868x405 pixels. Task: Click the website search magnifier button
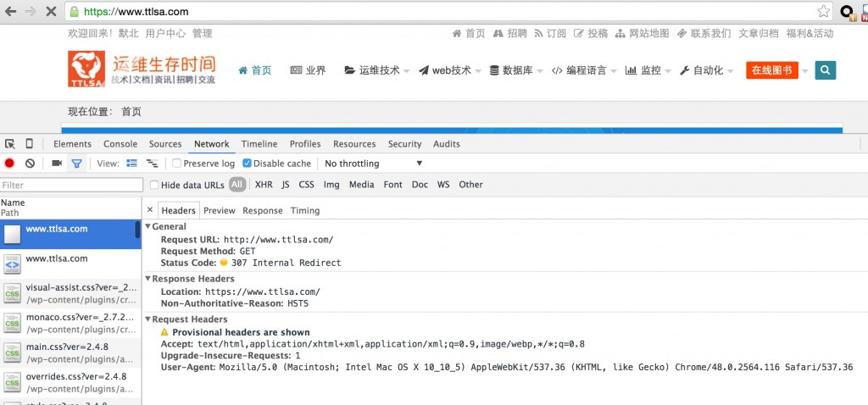pyautogui.click(x=826, y=70)
